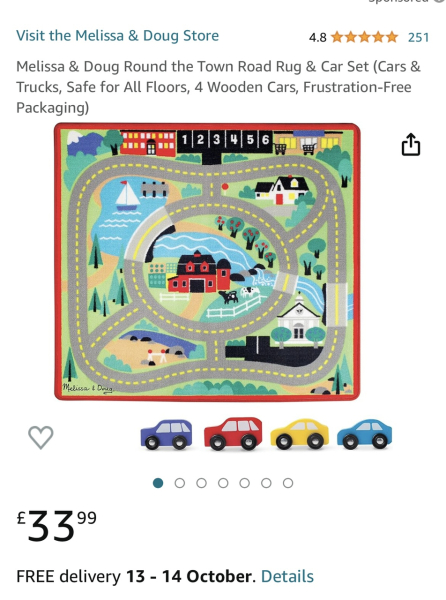
Task: Tap the red wooden car image
Action: [233, 433]
